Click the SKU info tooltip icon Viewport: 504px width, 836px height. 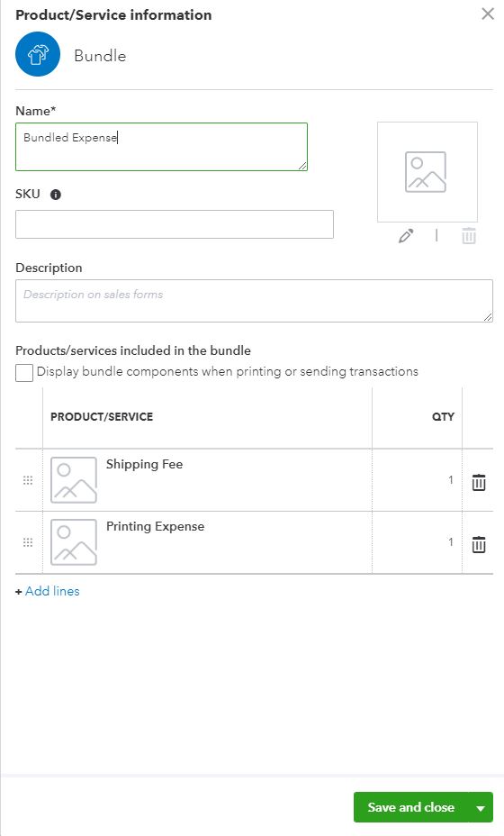point(56,195)
